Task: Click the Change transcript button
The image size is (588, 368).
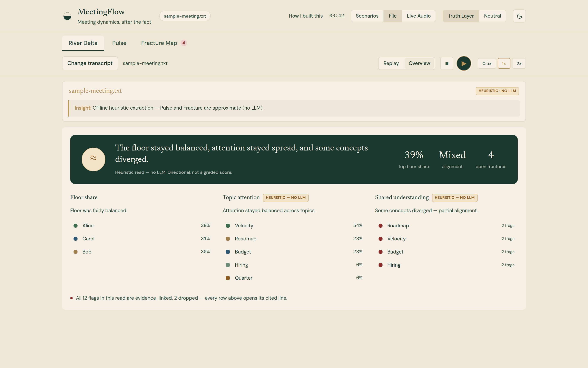Action: tap(90, 64)
